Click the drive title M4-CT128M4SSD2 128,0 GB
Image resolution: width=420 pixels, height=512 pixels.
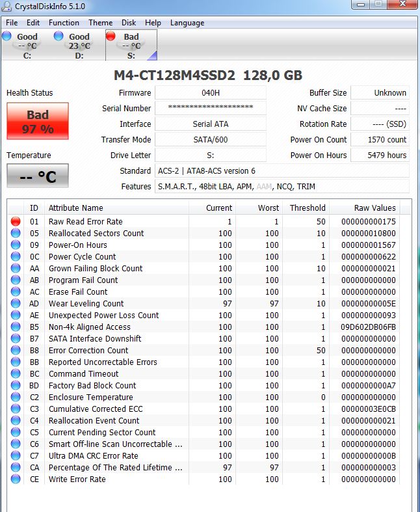(x=208, y=75)
